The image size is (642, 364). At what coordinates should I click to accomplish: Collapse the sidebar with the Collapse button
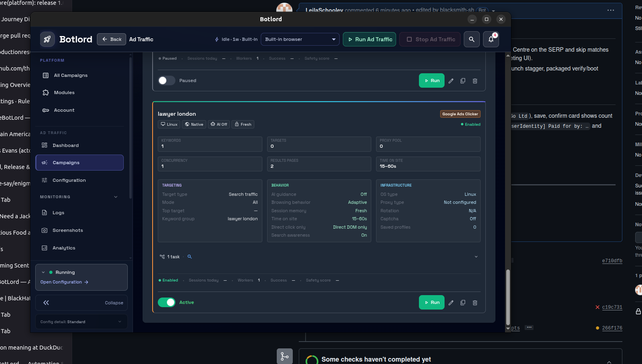point(81,303)
